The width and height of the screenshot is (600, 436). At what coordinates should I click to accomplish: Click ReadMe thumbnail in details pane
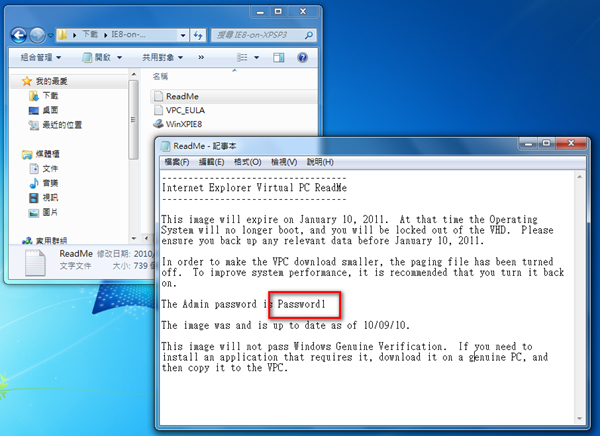35,263
